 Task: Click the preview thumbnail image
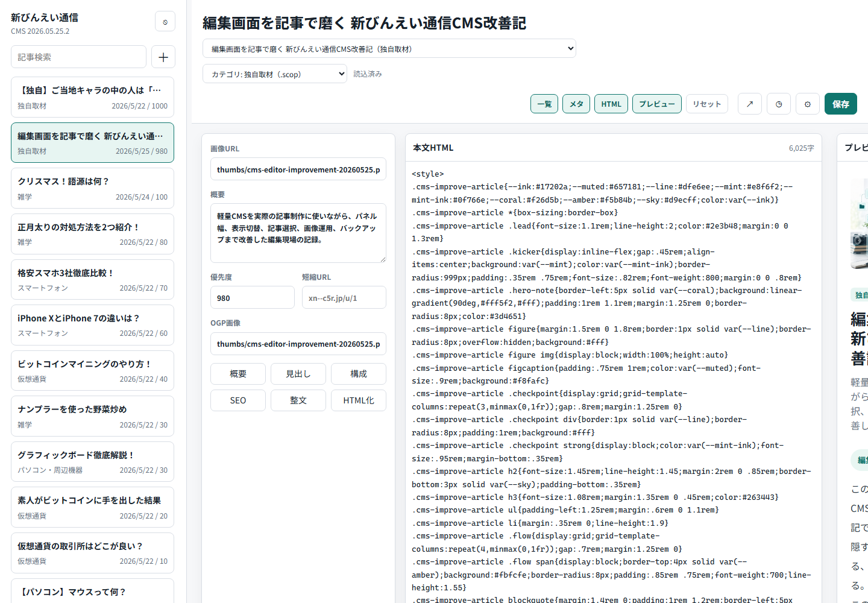(859, 224)
